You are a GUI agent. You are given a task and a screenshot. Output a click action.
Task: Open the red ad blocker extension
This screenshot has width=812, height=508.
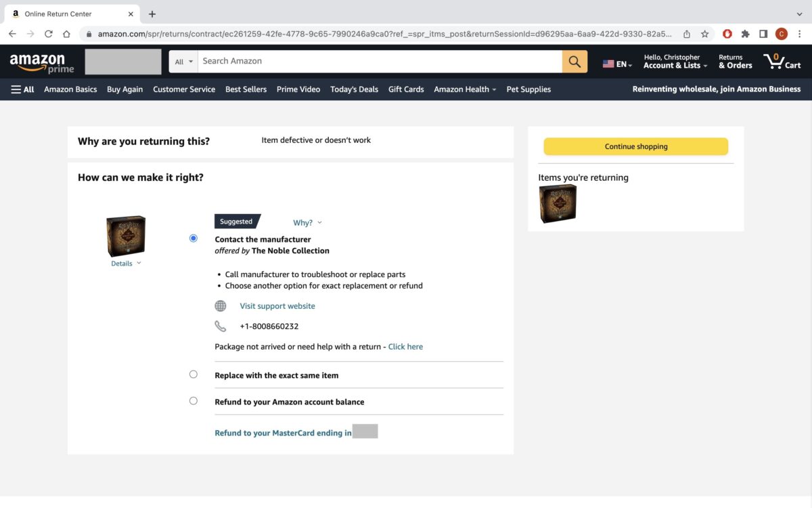727,33
